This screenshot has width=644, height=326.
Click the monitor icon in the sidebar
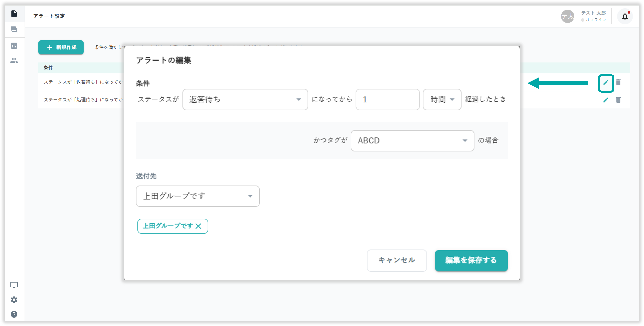[x=14, y=285]
